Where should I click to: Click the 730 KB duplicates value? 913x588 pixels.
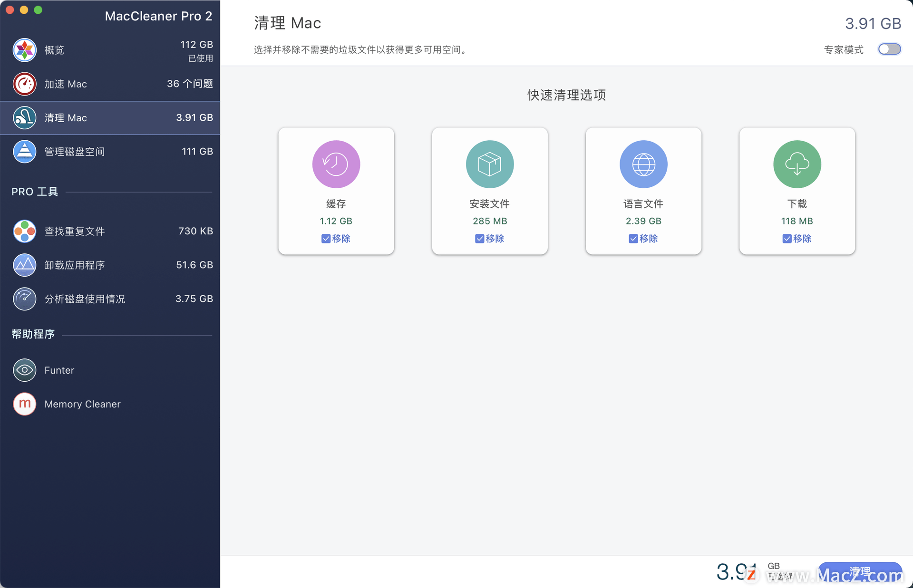195,231
